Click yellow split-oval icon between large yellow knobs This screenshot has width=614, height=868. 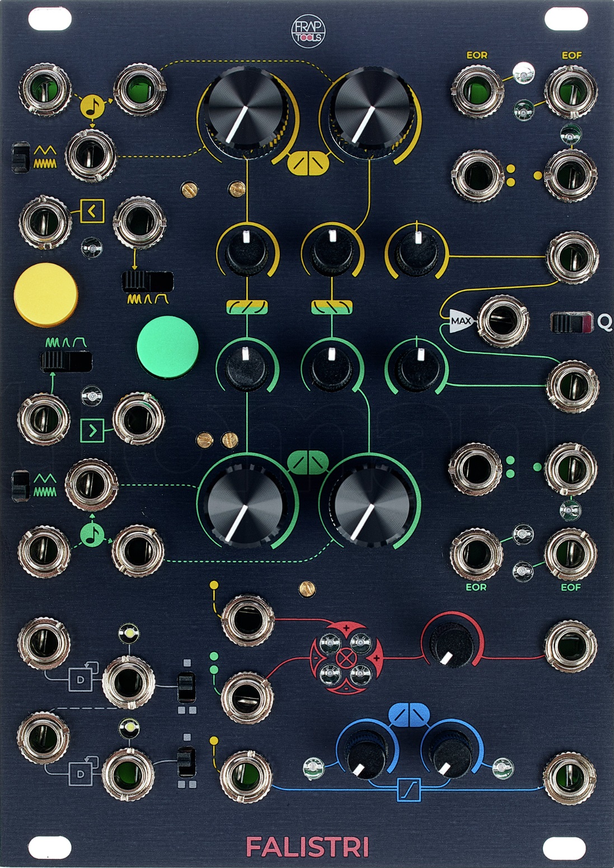point(308,162)
